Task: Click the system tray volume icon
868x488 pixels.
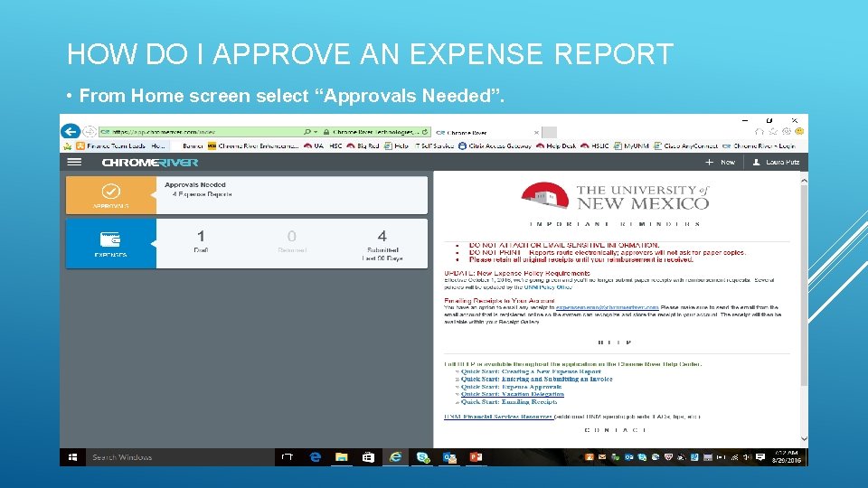Action: (x=747, y=457)
